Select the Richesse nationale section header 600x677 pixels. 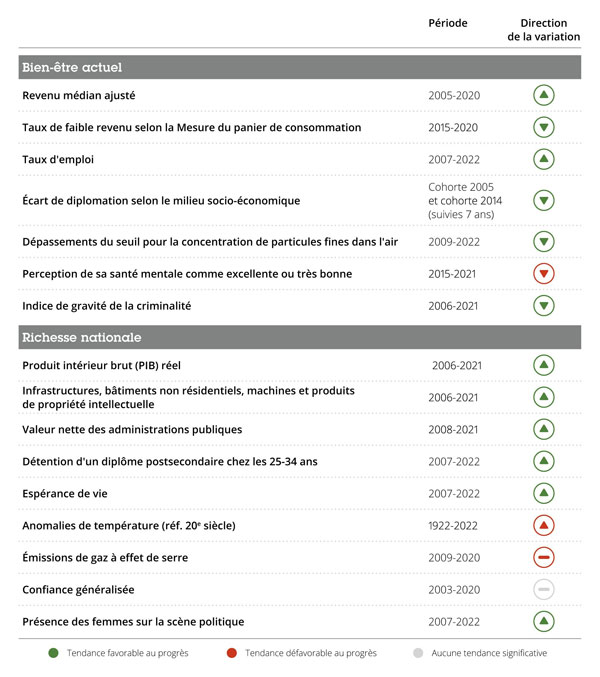pos(300,337)
